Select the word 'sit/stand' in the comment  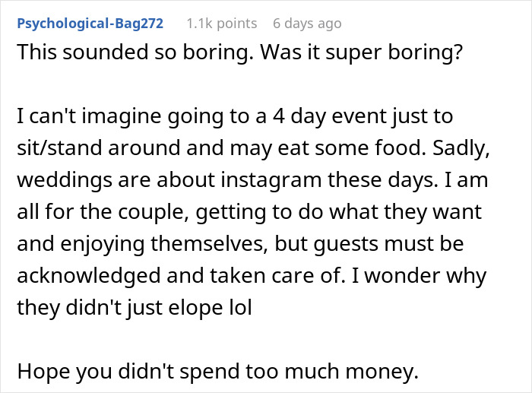52,152
